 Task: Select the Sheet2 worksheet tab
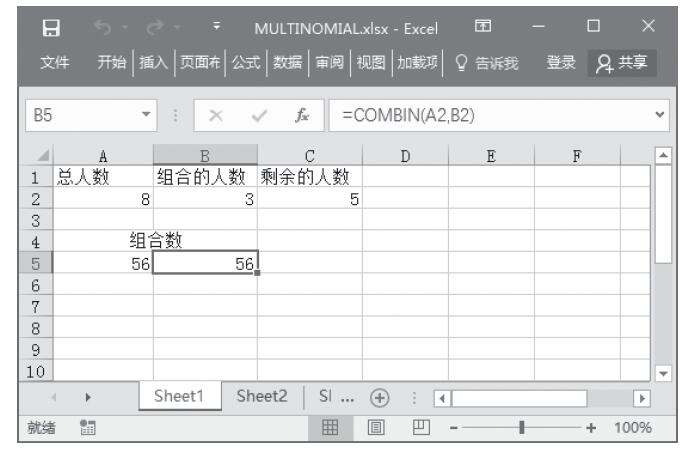[x=260, y=395]
